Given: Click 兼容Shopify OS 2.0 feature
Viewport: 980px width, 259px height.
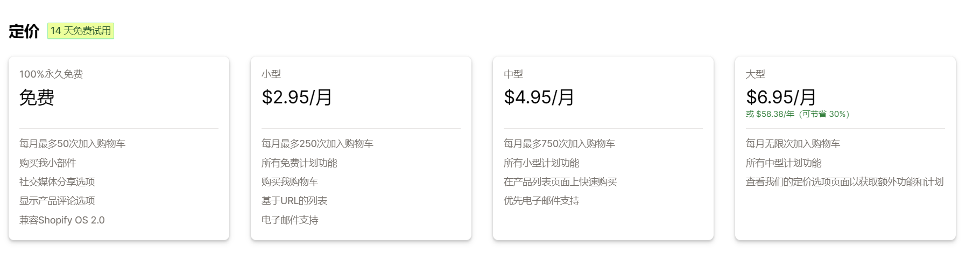Looking at the screenshot, I should coord(62,220).
